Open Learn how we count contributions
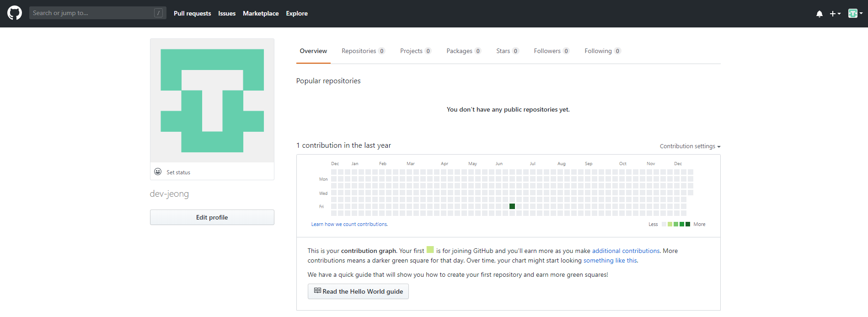The width and height of the screenshot is (868, 317). (349, 224)
